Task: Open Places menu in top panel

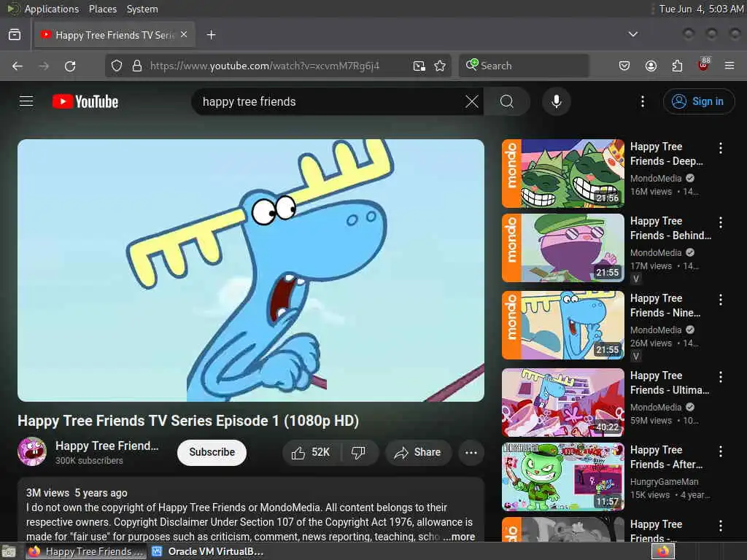Action: pyautogui.click(x=102, y=9)
